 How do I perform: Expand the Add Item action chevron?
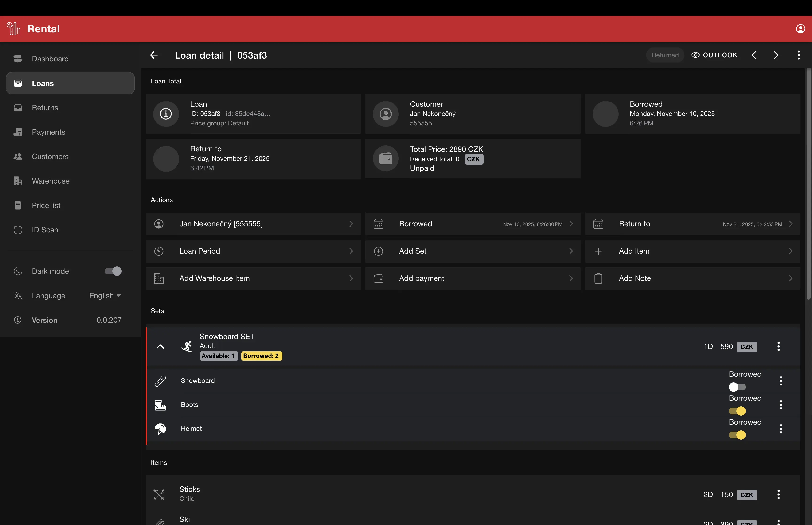point(791,251)
